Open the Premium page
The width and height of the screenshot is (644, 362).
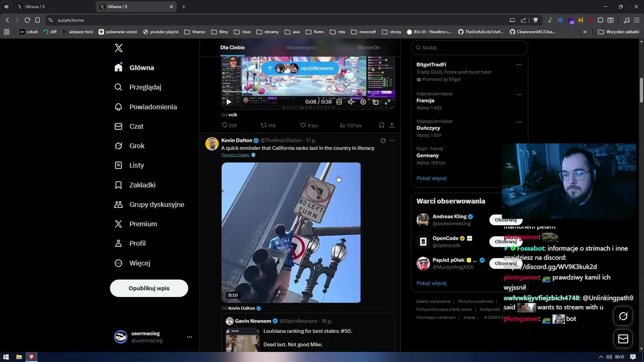click(x=136, y=224)
